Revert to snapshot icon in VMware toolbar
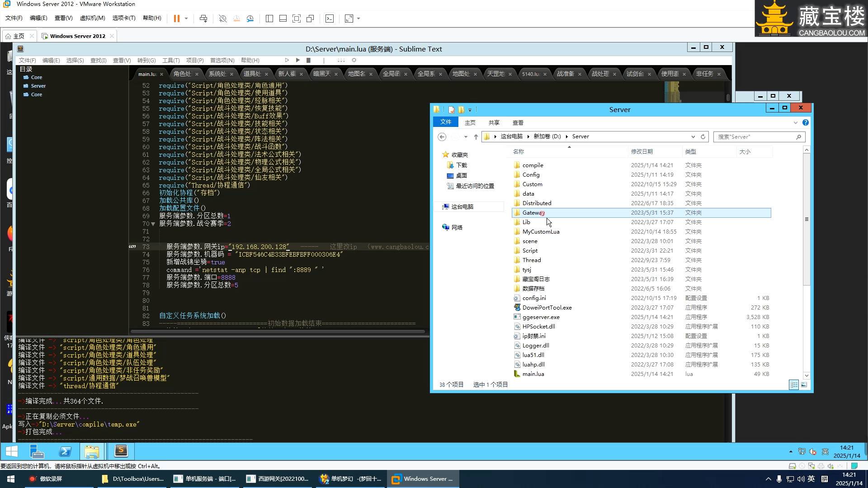The height and width of the screenshot is (488, 868). pyautogui.click(x=236, y=19)
